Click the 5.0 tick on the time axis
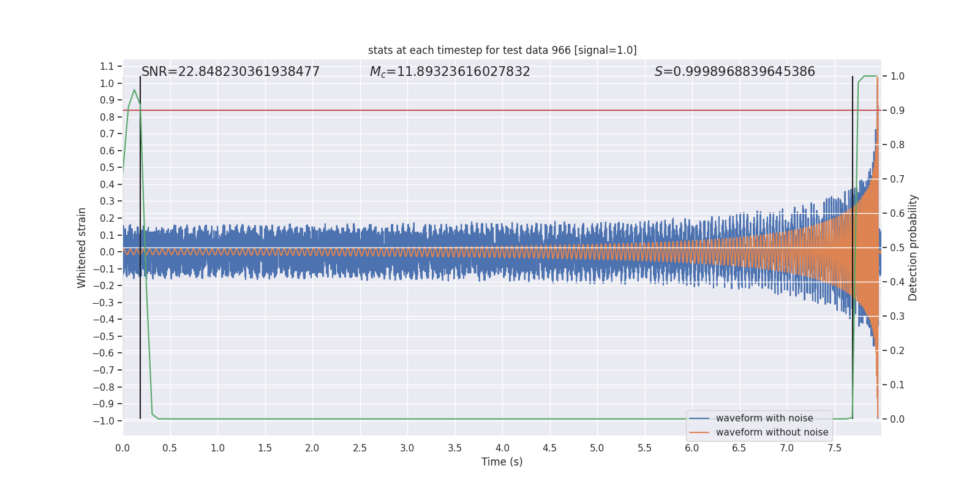This screenshot has width=980, height=490. (x=597, y=448)
